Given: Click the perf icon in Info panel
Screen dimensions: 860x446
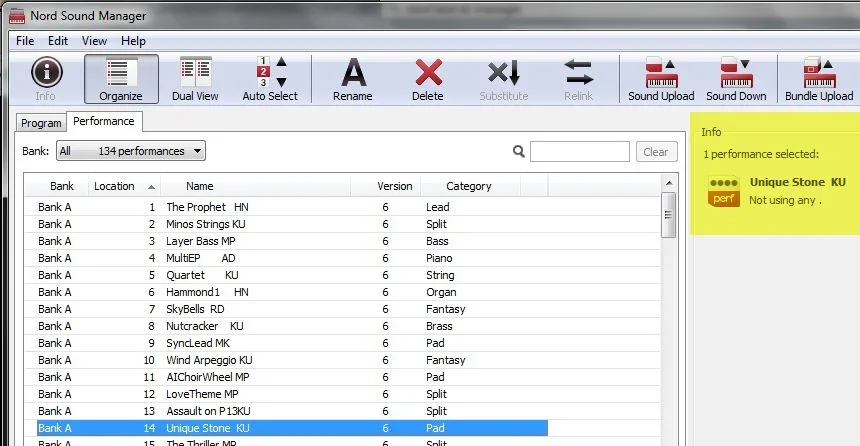Looking at the screenshot, I should (724, 191).
